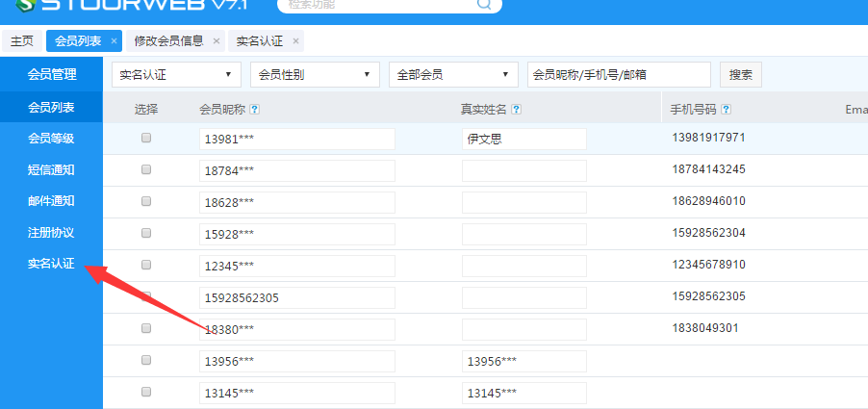Screen dimensions: 868x409
Task: Click the 会员昵称/手机号/邮箱 search field
Action: click(618, 74)
